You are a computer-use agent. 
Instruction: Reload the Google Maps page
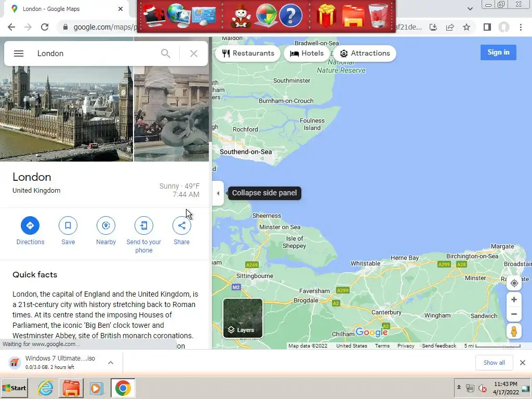(45, 27)
